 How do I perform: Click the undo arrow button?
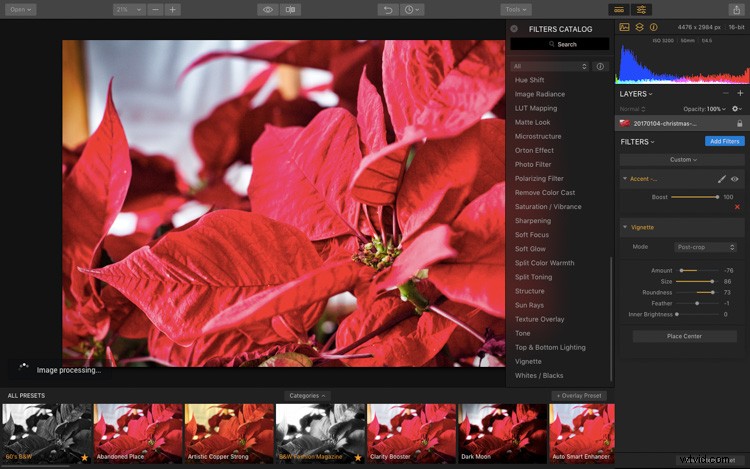[388, 10]
